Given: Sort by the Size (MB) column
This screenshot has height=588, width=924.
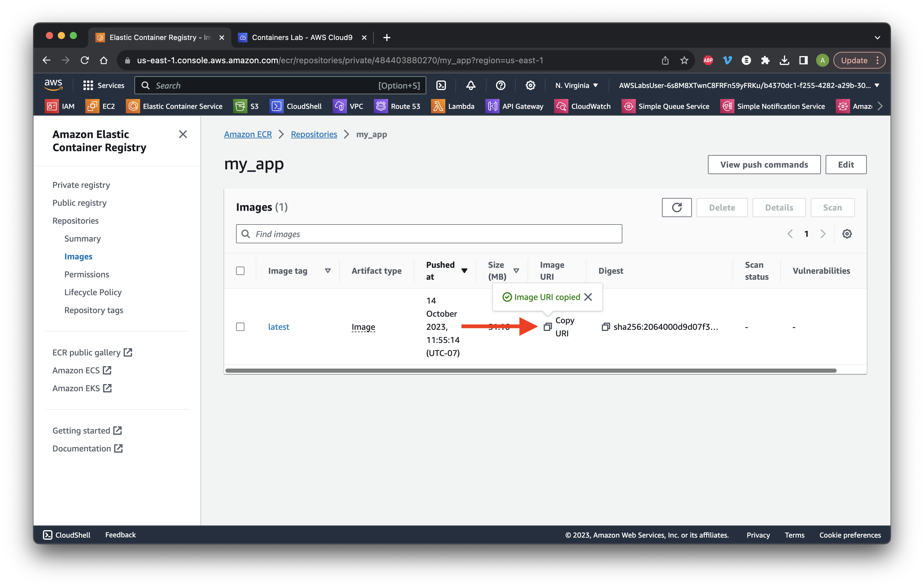Looking at the screenshot, I should point(516,270).
